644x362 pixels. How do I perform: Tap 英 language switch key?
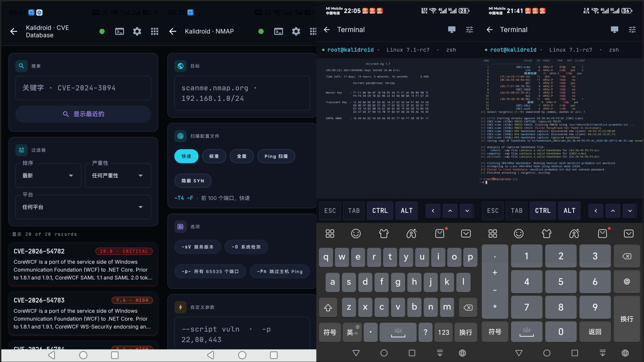(352, 332)
